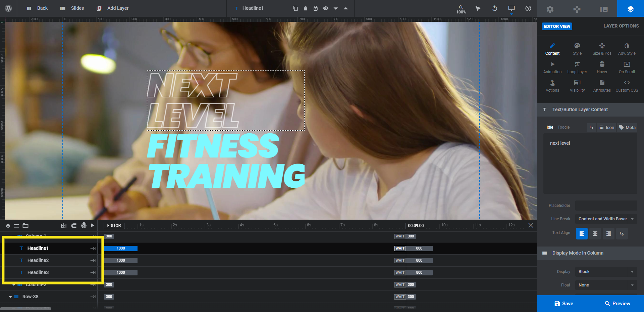
Task: Open the Content layer options
Action: click(x=552, y=49)
